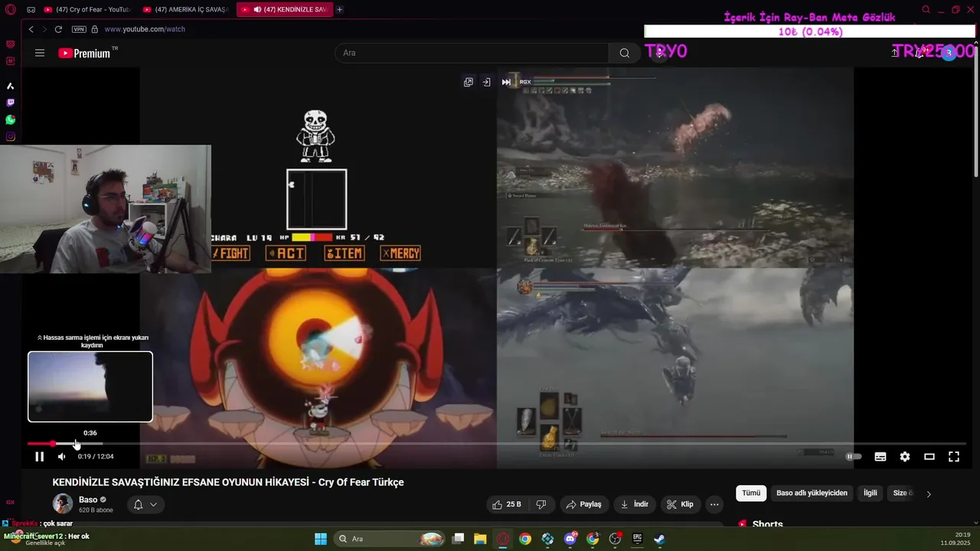Select the KENDİNİZLE SAV active tab

pyautogui.click(x=285, y=9)
